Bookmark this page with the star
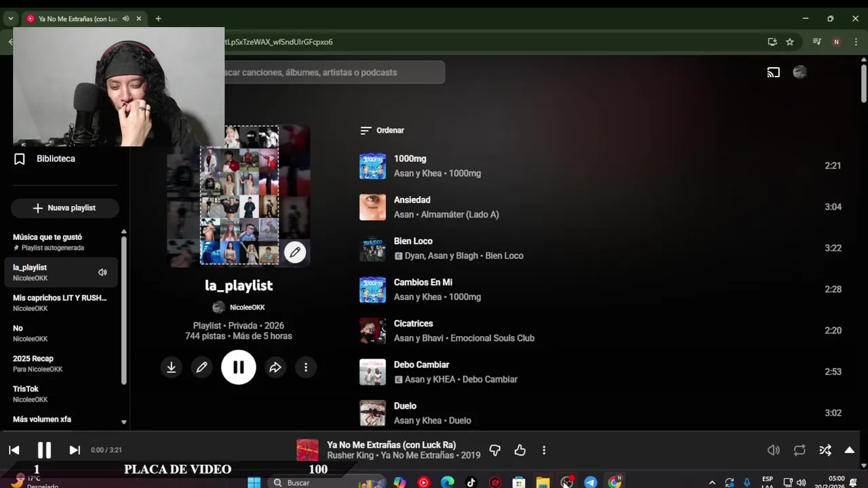Image resolution: width=868 pixels, height=488 pixels. 790,42
